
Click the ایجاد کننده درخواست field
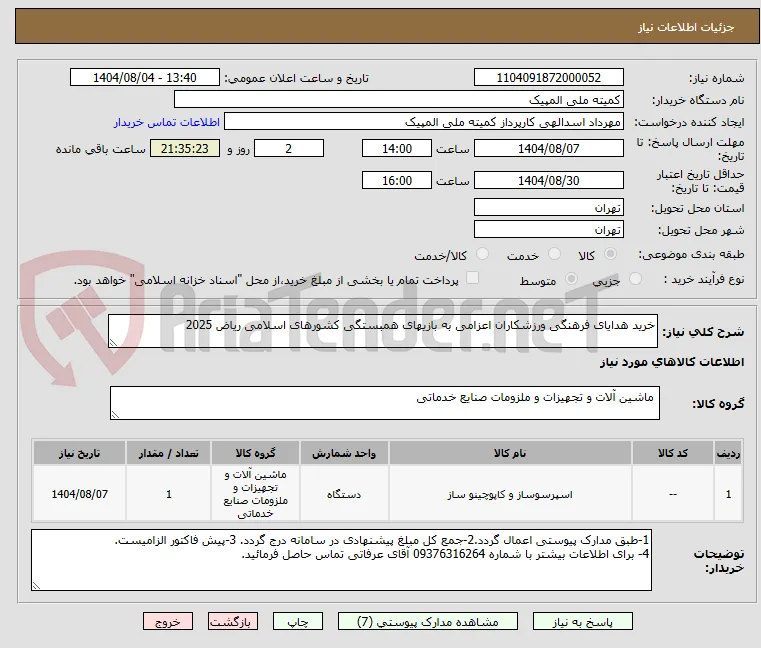tap(424, 122)
